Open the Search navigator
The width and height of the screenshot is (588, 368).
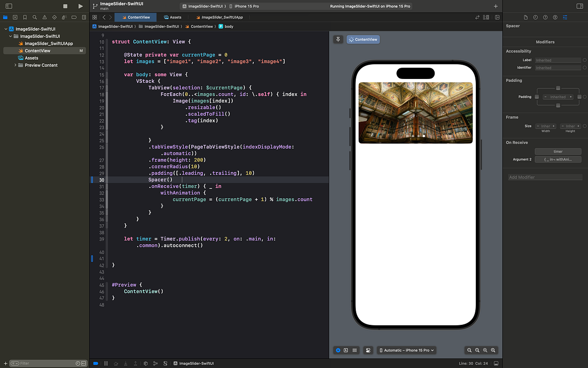tap(35, 16)
